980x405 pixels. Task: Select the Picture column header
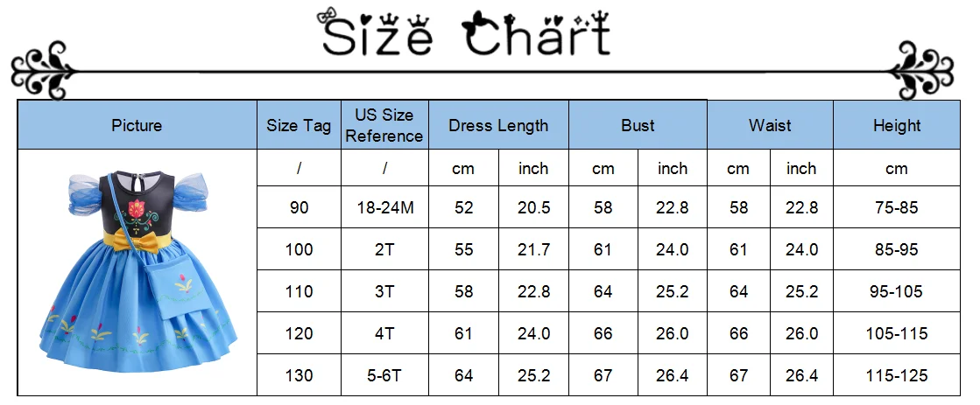[x=137, y=125]
